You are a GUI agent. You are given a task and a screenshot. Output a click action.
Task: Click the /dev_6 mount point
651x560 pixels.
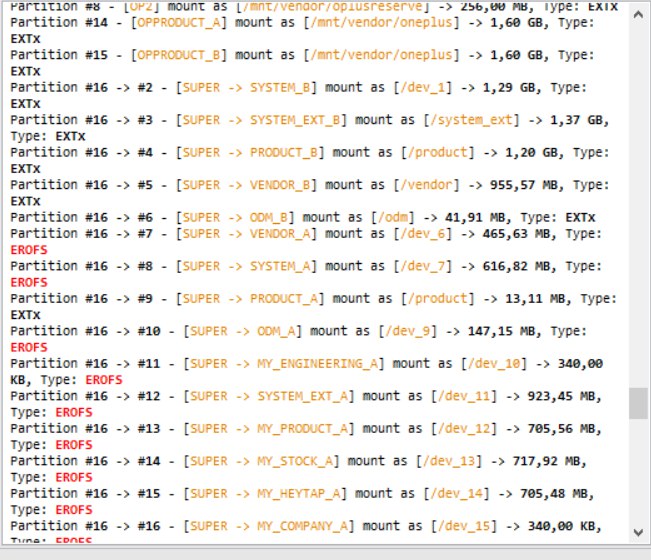(x=423, y=234)
